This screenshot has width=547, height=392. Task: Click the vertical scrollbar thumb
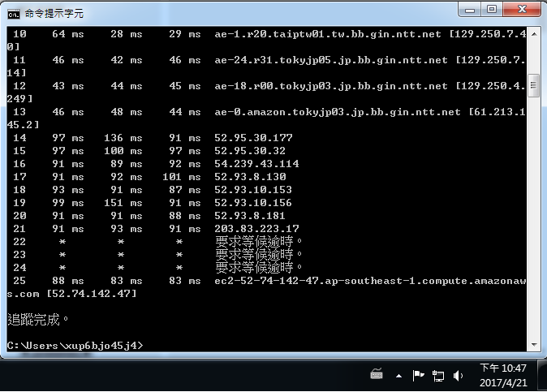click(x=534, y=85)
